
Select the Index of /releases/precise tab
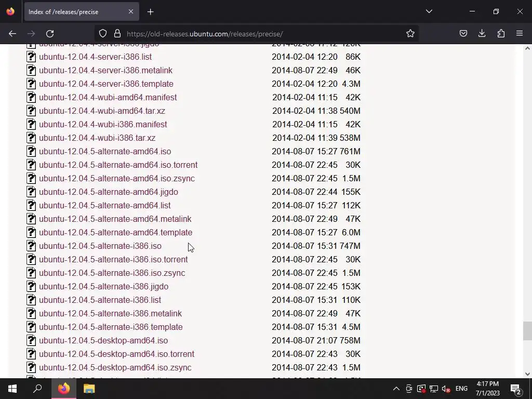82,12
